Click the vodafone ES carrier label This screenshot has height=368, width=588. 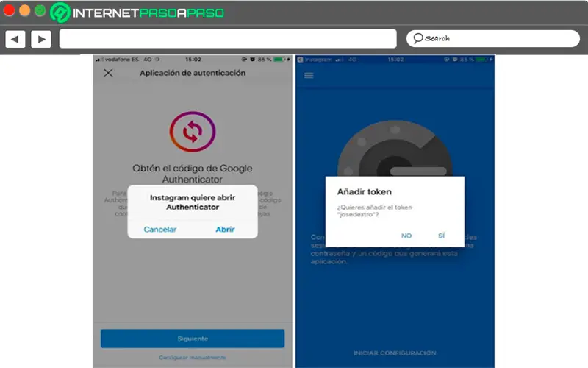(x=121, y=60)
